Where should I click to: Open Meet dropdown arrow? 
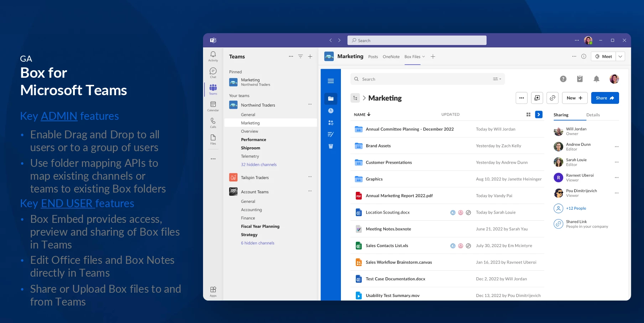point(620,56)
